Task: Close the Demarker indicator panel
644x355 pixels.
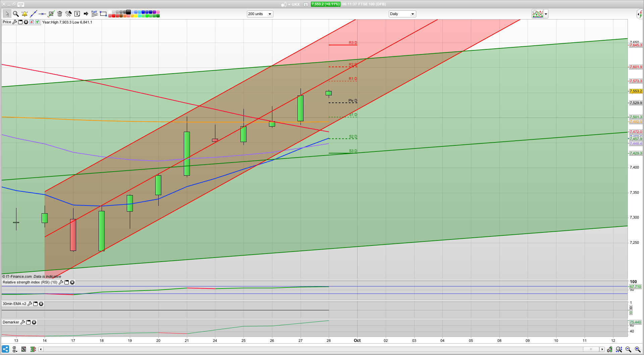Action: tap(34, 322)
